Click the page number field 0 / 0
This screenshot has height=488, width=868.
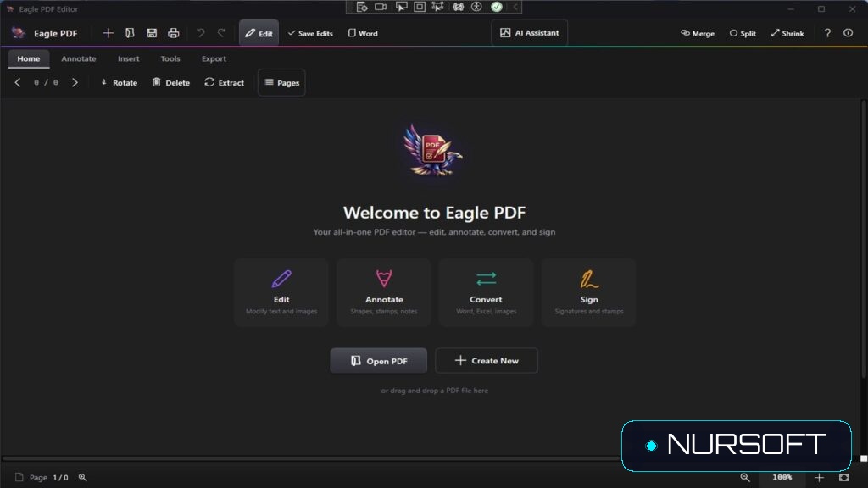click(46, 82)
